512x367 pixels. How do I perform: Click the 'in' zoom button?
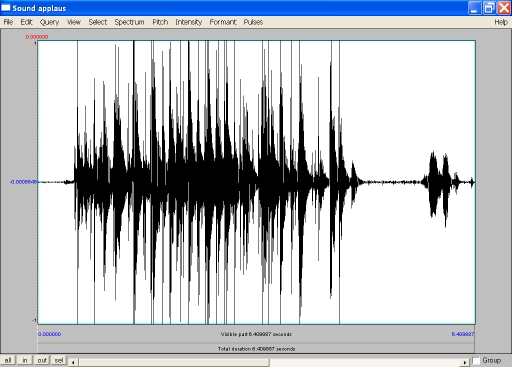25,360
